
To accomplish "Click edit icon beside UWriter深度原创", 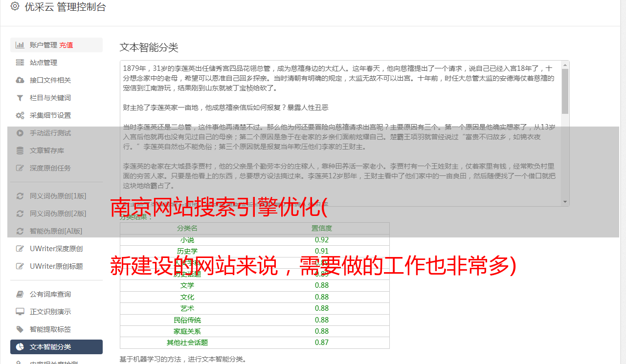I will pos(20,249).
